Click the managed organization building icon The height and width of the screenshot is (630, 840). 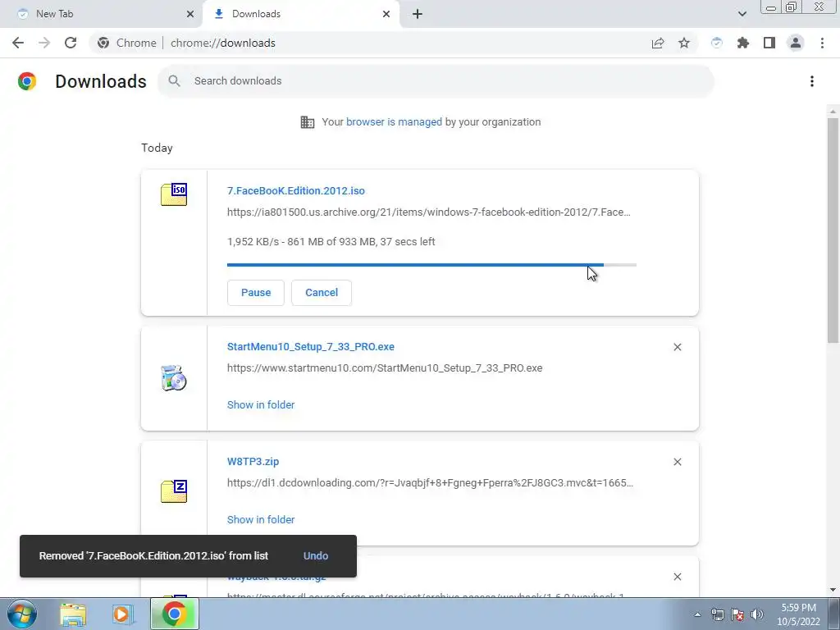[308, 122]
